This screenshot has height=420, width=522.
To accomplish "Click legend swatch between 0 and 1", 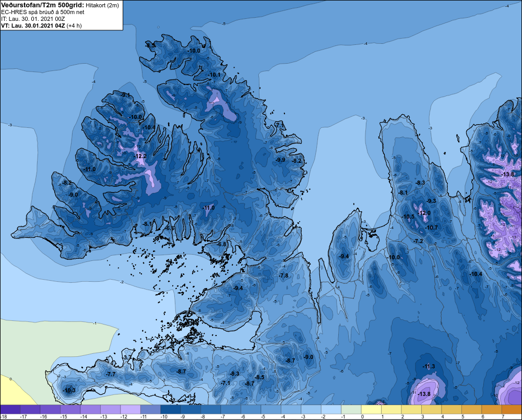I will pyautogui.click(x=371, y=409).
